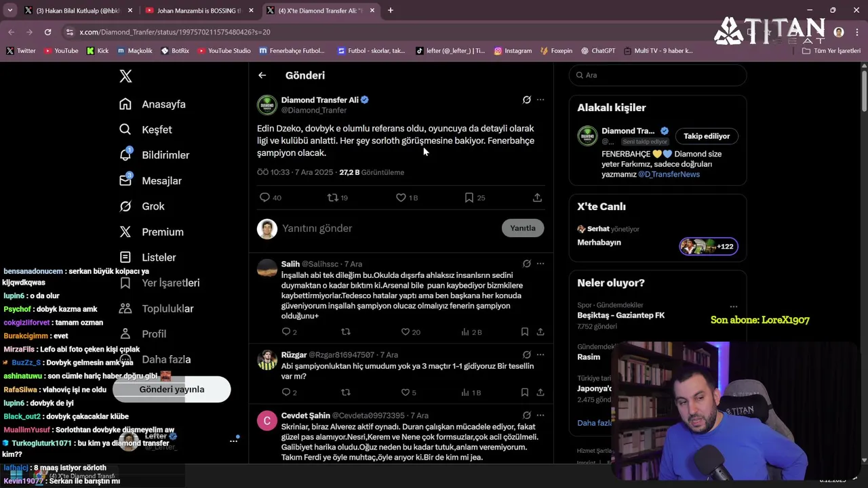View analytics on Salih's comment 2 B
Screen dimensions: 868x488
coord(471,332)
